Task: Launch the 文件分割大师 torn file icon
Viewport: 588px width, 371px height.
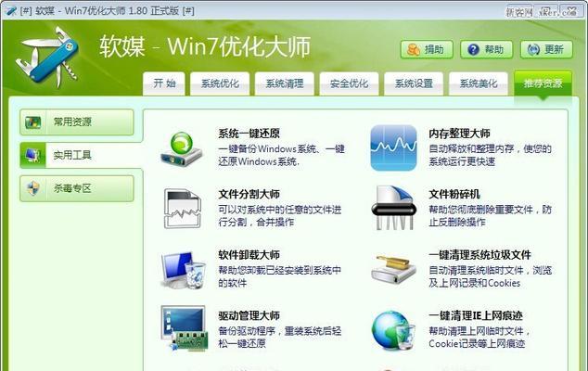Action: [183, 209]
